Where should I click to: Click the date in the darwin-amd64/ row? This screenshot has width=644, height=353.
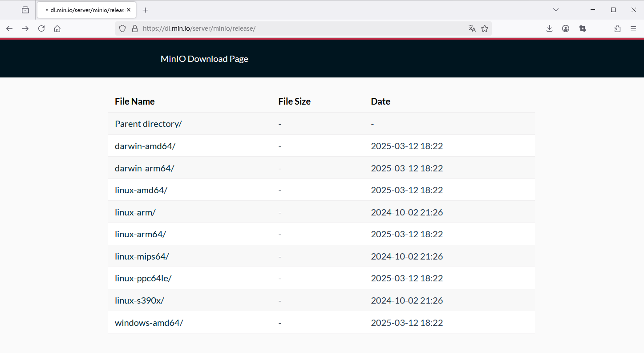click(407, 146)
